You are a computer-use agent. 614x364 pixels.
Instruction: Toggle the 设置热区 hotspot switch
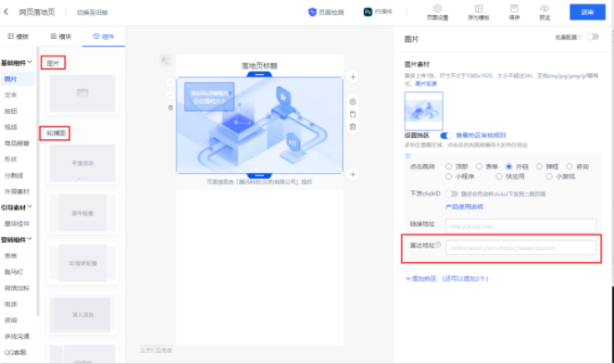(x=446, y=135)
